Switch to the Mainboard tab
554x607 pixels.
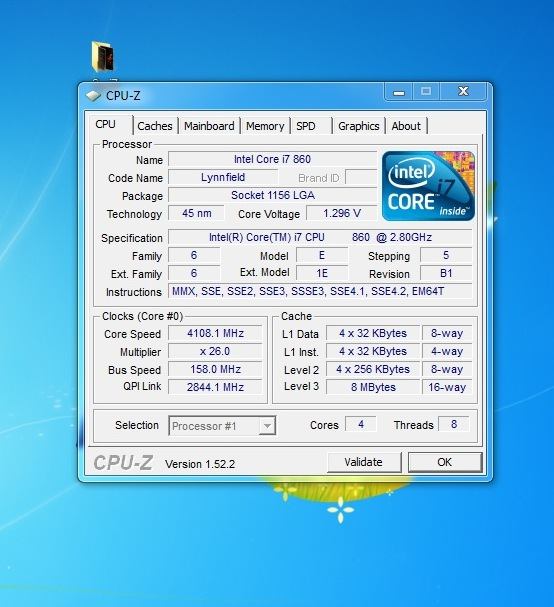pos(209,126)
